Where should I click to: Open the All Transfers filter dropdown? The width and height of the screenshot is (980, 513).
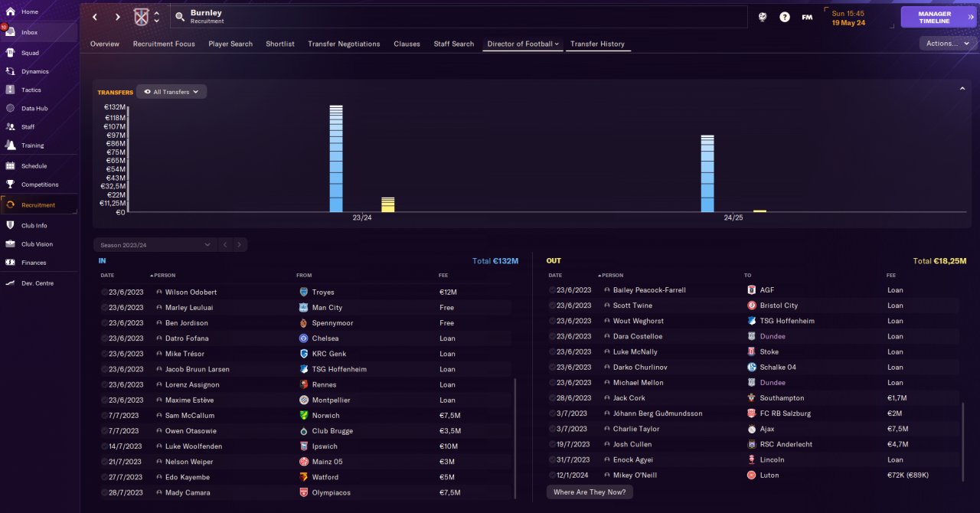[171, 92]
